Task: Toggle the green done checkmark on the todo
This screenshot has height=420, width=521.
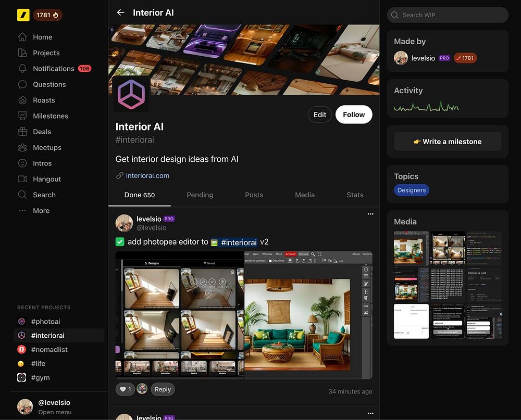Action: coord(120,241)
